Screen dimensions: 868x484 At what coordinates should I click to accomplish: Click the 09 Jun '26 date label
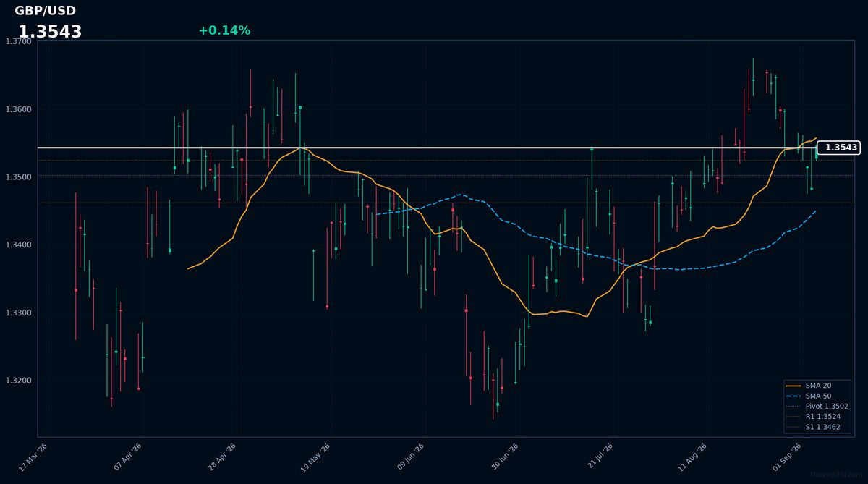click(410, 457)
